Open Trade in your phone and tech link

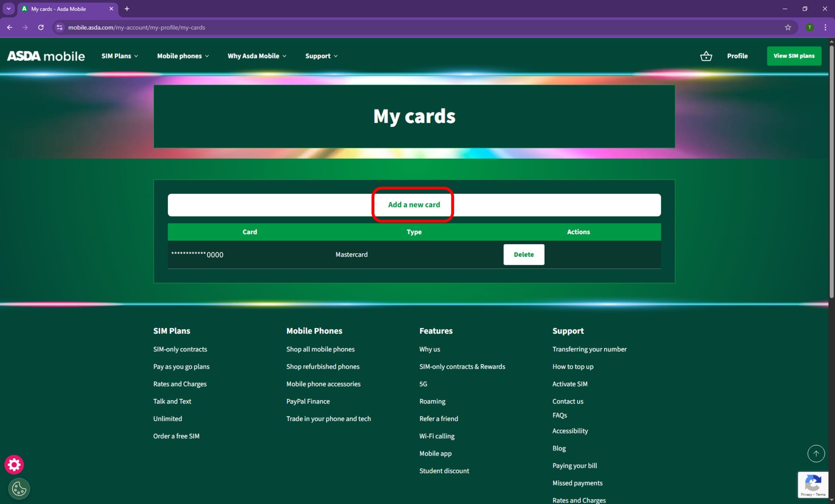tap(328, 419)
